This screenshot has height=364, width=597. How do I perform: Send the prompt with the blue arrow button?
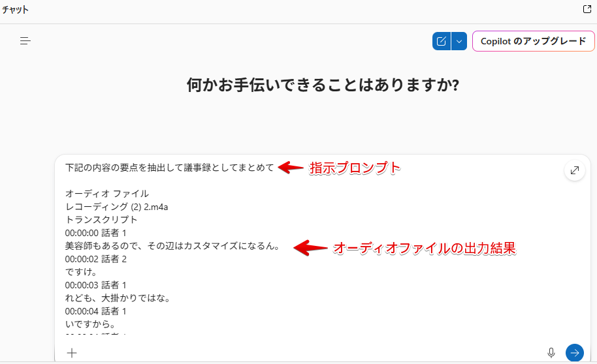point(575,353)
